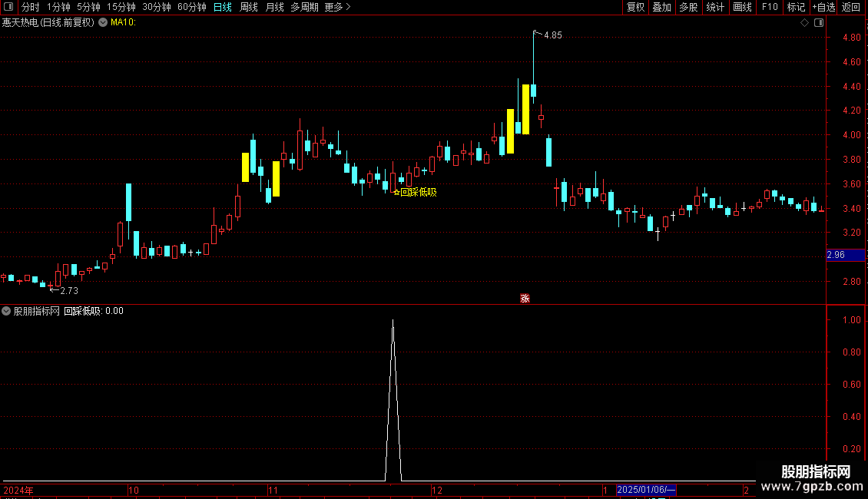The height and width of the screenshot is (499, 868).
Task: Switch to 月线 monthly chart
Action: [x=274, y=7]
